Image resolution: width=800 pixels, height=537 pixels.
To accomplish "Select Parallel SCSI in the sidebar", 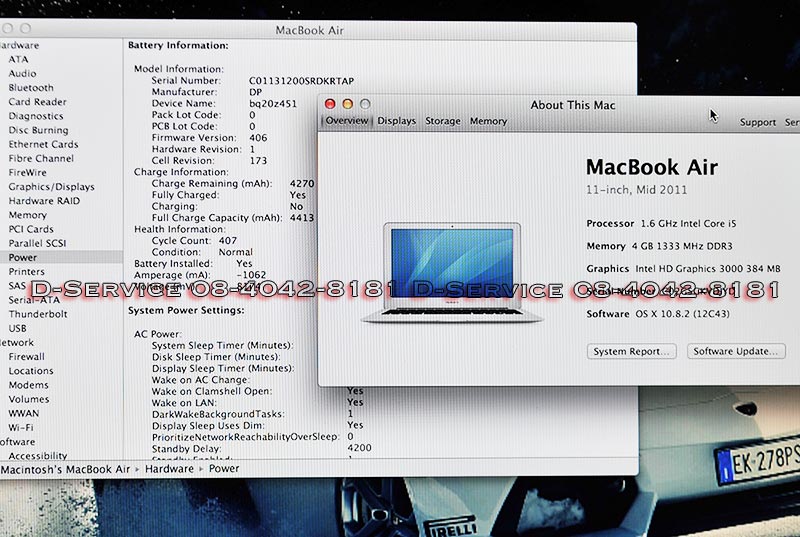I will pyautogui.click(x=38, y=243).
